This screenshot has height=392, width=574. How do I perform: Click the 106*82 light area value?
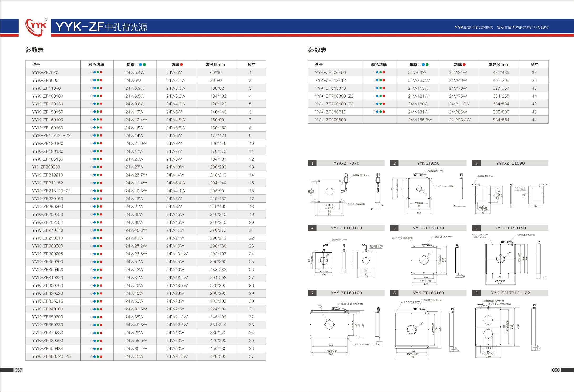pos(217,88)
